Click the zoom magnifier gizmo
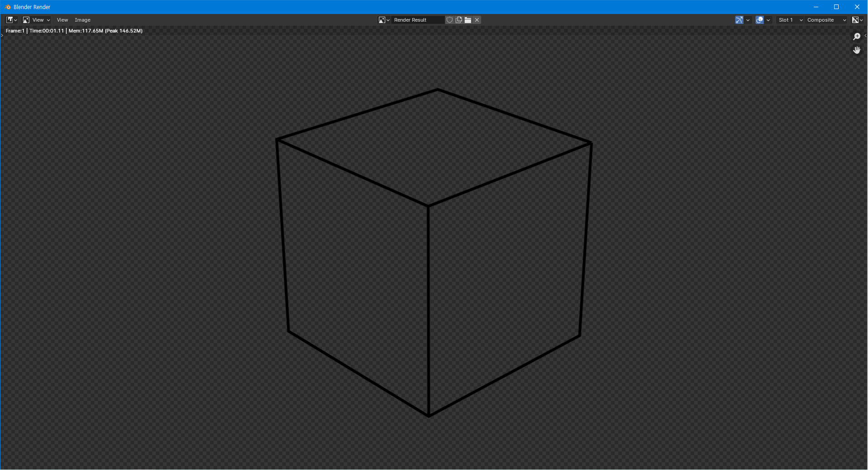The width and height of the screenshot is (868, 470). tap(857, 37)
